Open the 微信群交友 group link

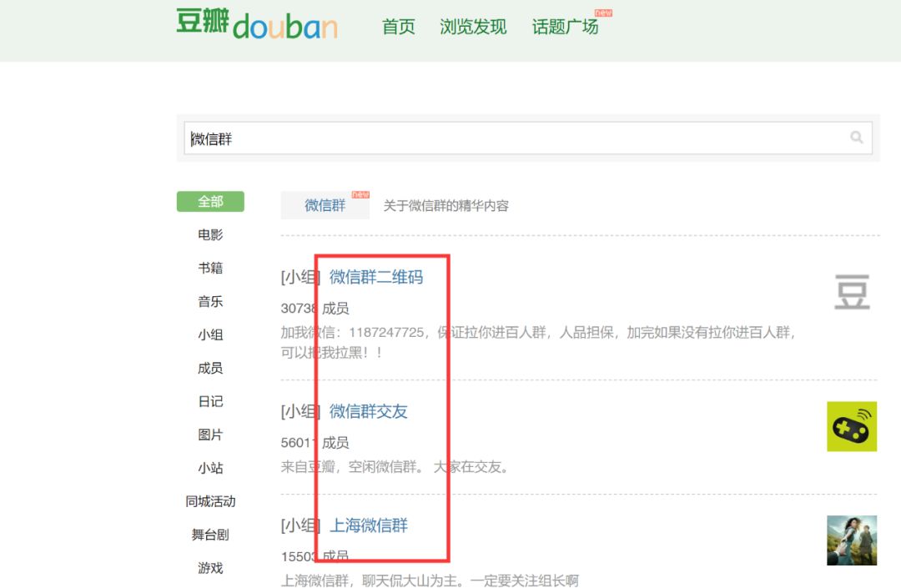pos(369,411)
